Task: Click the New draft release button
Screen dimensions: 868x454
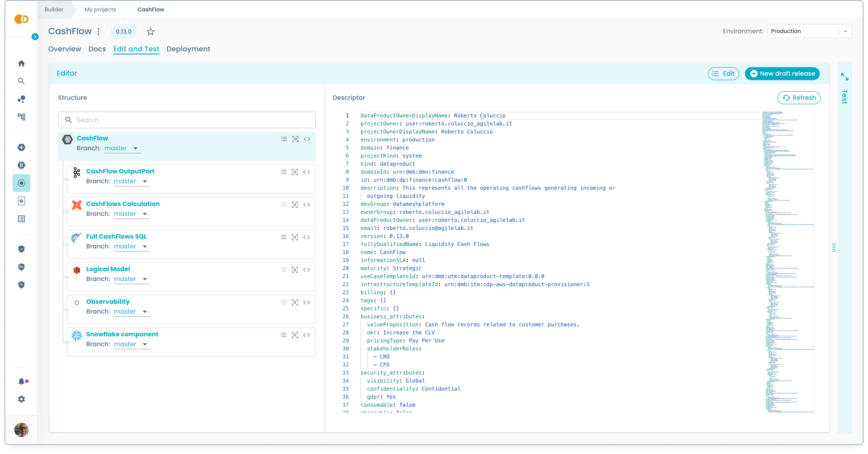Action: 782,73
